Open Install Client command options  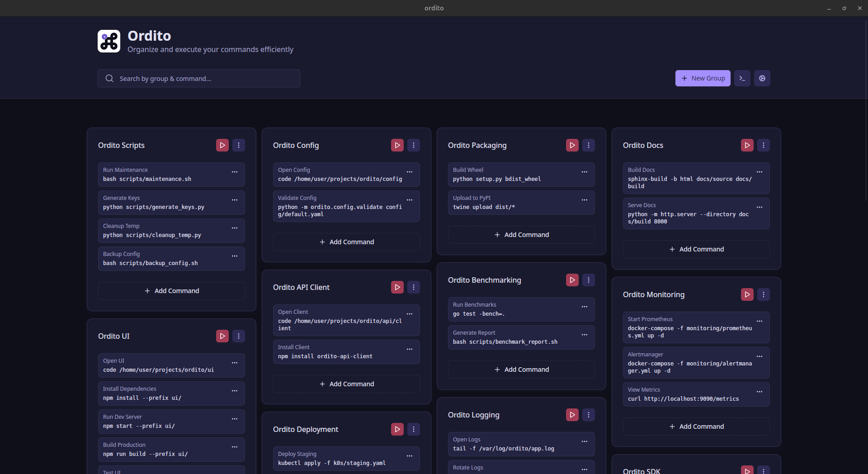point(410,349)
